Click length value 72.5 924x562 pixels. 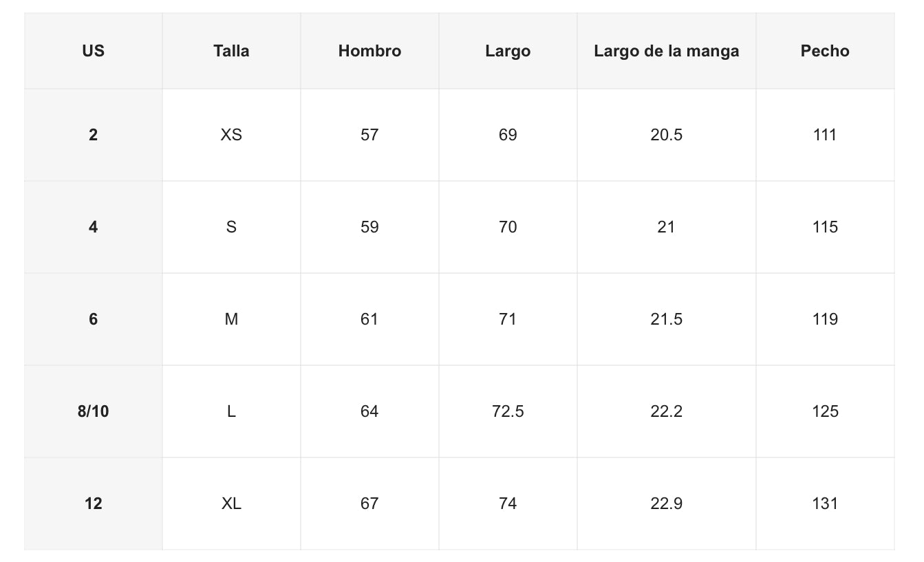(508, 411)
